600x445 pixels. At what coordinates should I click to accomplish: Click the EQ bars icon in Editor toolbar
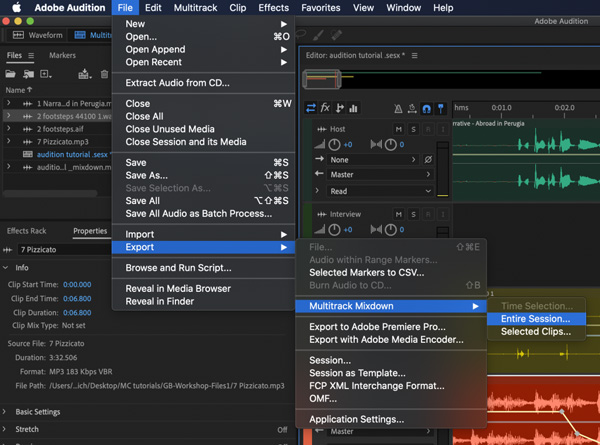pos(354,109)
